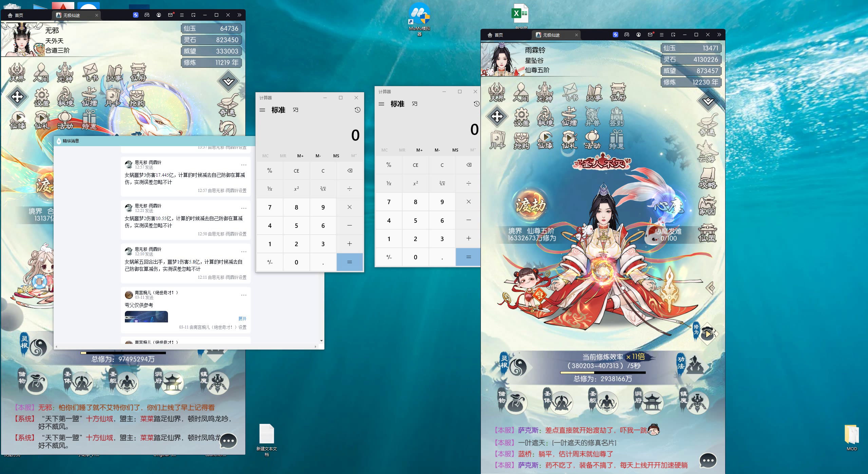Open chat bubble in left game window
Screen dimensions: 868x474
tap(228, 441)
